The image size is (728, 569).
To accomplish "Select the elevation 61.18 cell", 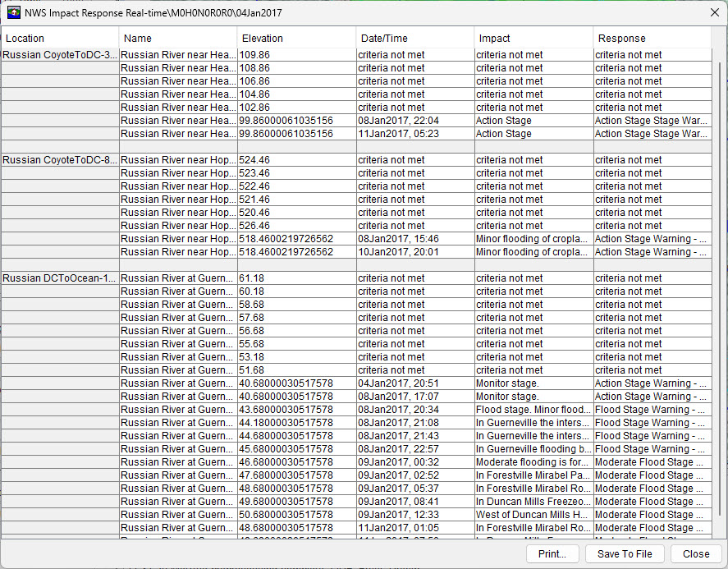I will (x=296, y=278).
